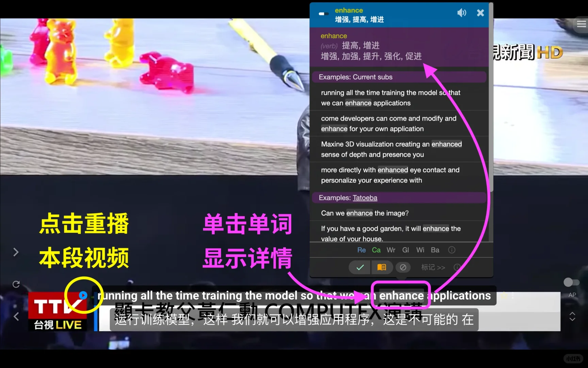Play pronunciation with the speaker icon
588x368 pixels.
461,13
